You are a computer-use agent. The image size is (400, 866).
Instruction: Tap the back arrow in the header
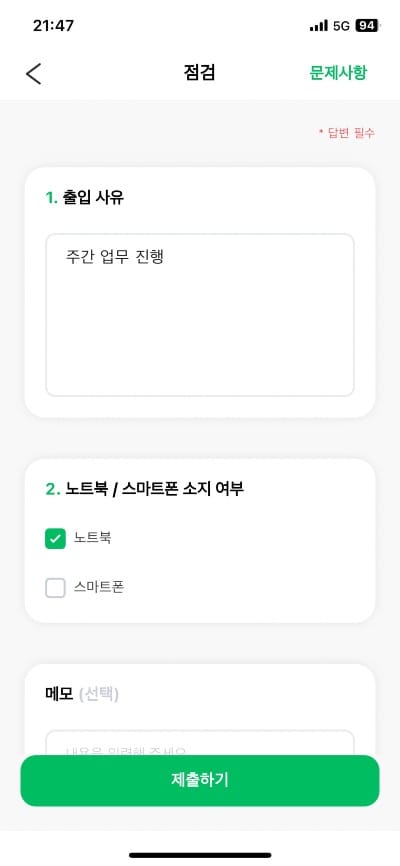(x=34, y=73)
